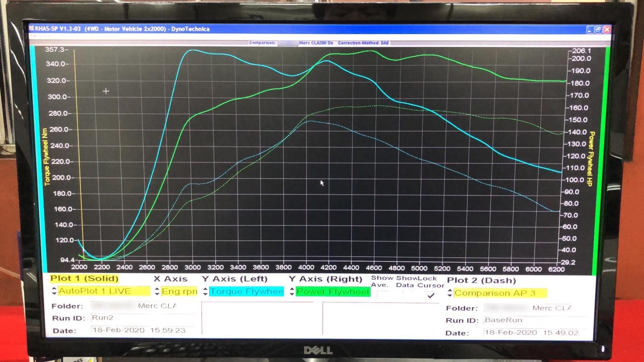644x362 pixels.
Task: Click the 206.1 power axis maximum value
Action: (582, 51)
